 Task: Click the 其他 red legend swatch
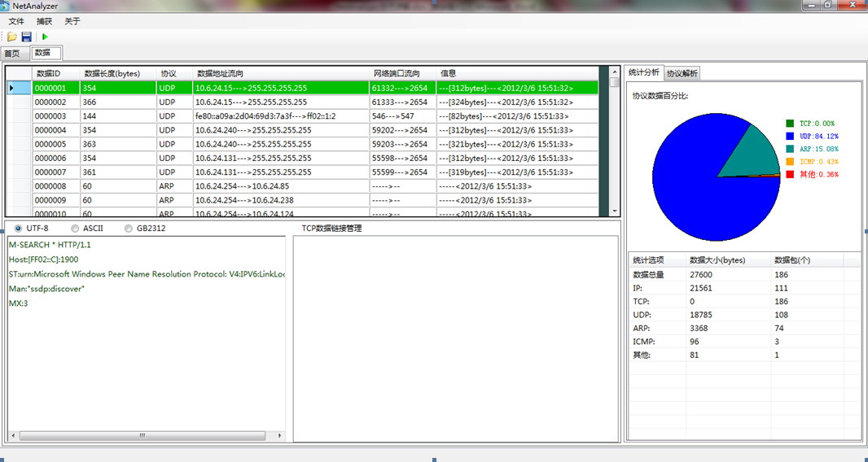pos(790,174)
